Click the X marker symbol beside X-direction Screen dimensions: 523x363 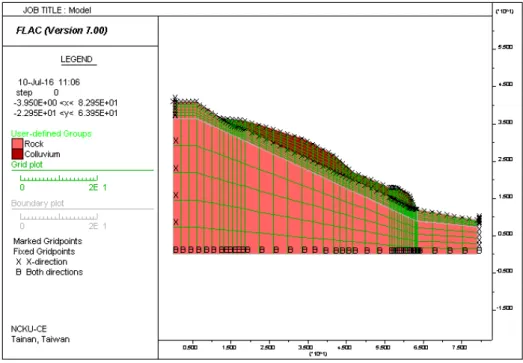coord(19,262)
